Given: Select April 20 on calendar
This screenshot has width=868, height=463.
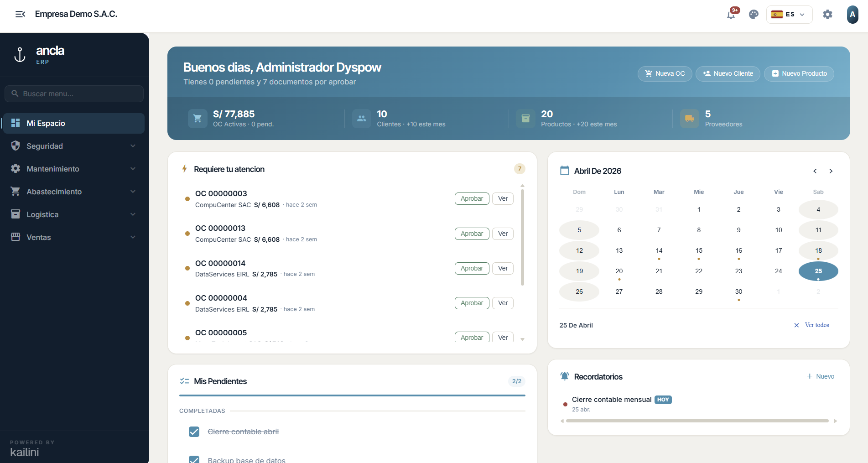Looking at the screenshot, I should 619,271.
